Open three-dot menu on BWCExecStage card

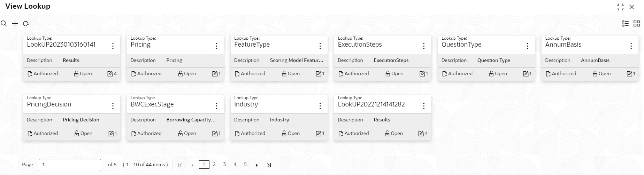[216, 106]
